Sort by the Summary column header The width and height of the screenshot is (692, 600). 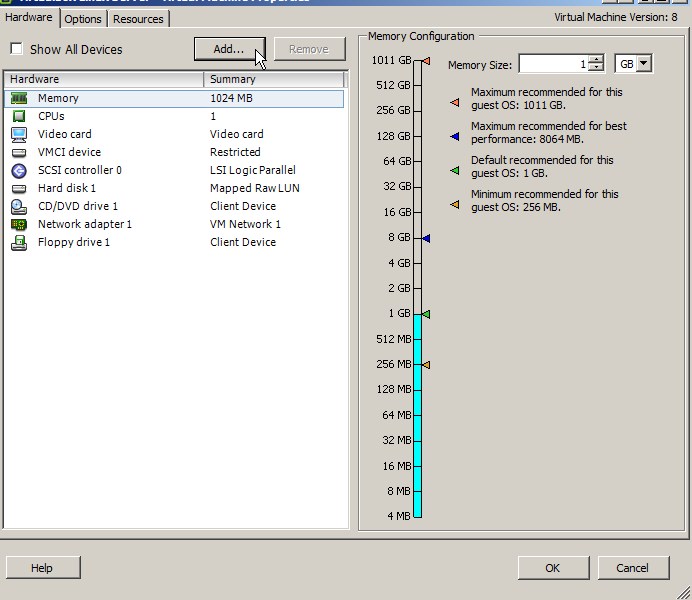point(274,79)
